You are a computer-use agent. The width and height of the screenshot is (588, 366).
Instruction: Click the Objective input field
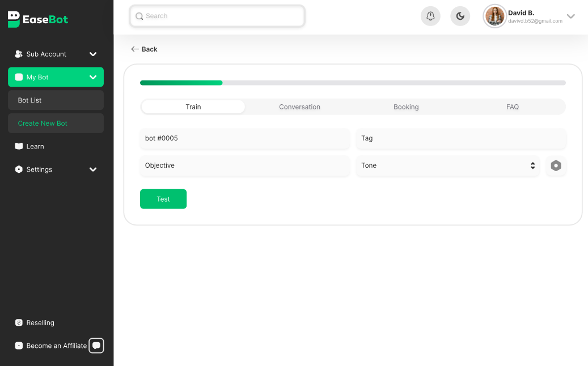[x=244, y=165]
